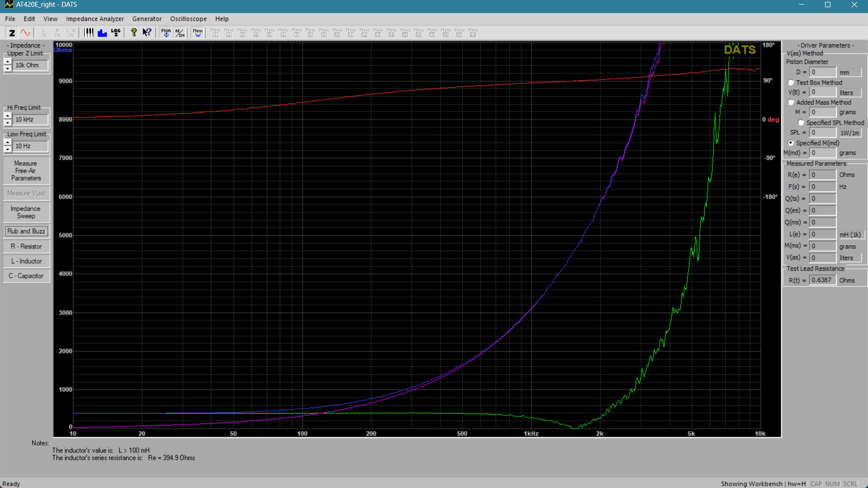
Task: Click the piano keys toolbar icon
Action: [89, 33]
